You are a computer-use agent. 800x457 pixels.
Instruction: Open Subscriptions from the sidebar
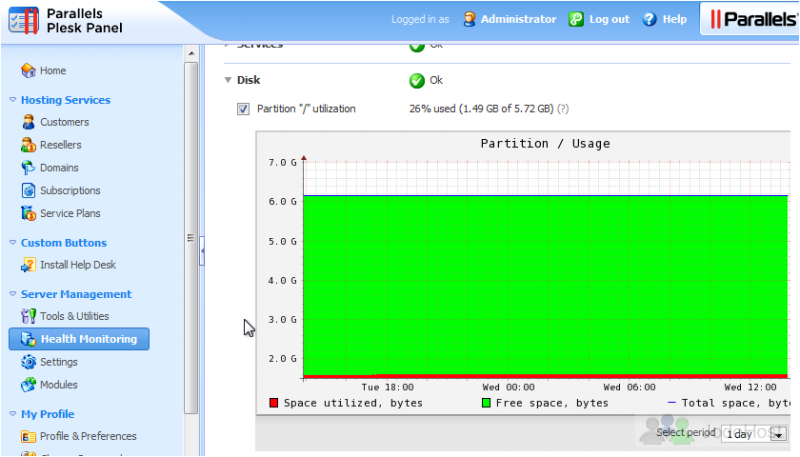pos(70,190)
